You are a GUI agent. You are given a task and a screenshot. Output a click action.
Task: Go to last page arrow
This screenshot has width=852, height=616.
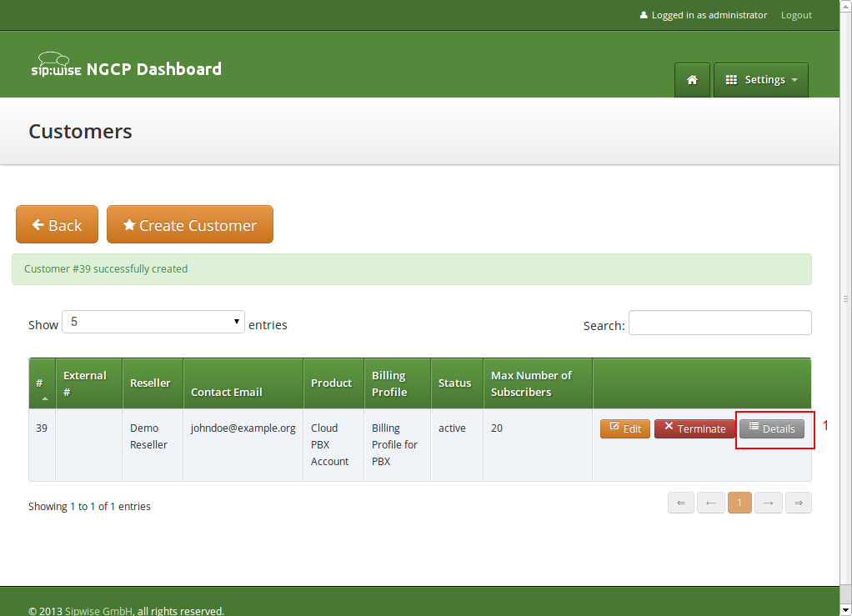click(798, 503)
